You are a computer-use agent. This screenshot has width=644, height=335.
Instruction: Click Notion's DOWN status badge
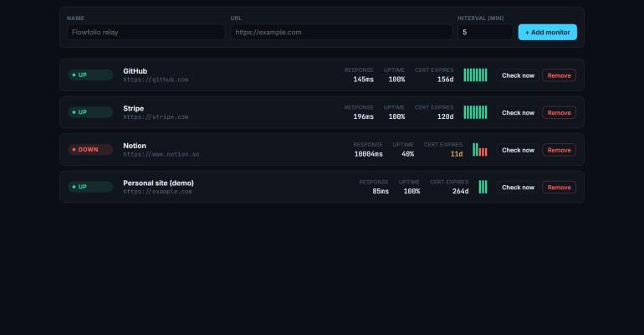90,150
